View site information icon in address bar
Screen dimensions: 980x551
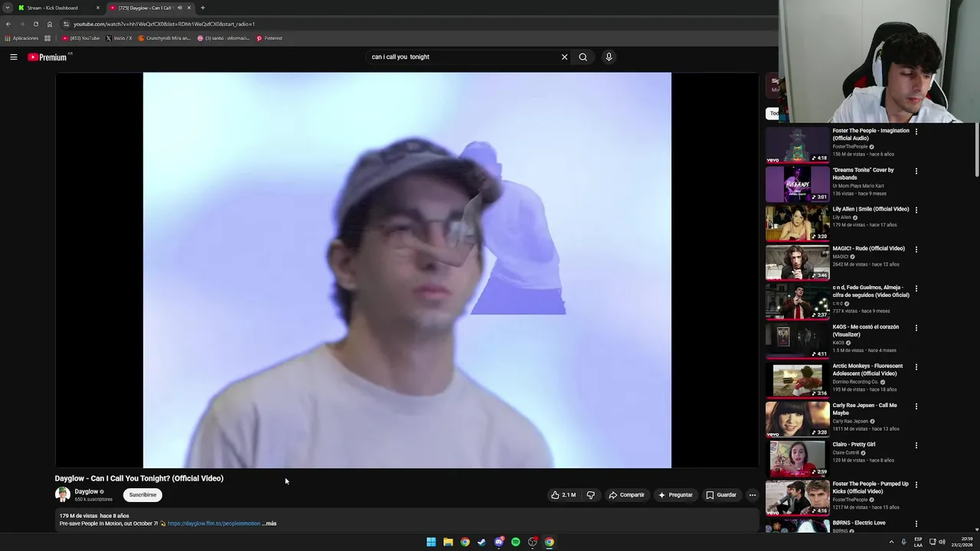click(x=67, y=24)
